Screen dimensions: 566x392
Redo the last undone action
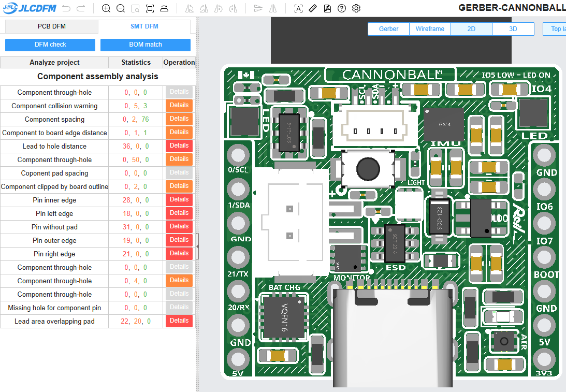point(81,8)
